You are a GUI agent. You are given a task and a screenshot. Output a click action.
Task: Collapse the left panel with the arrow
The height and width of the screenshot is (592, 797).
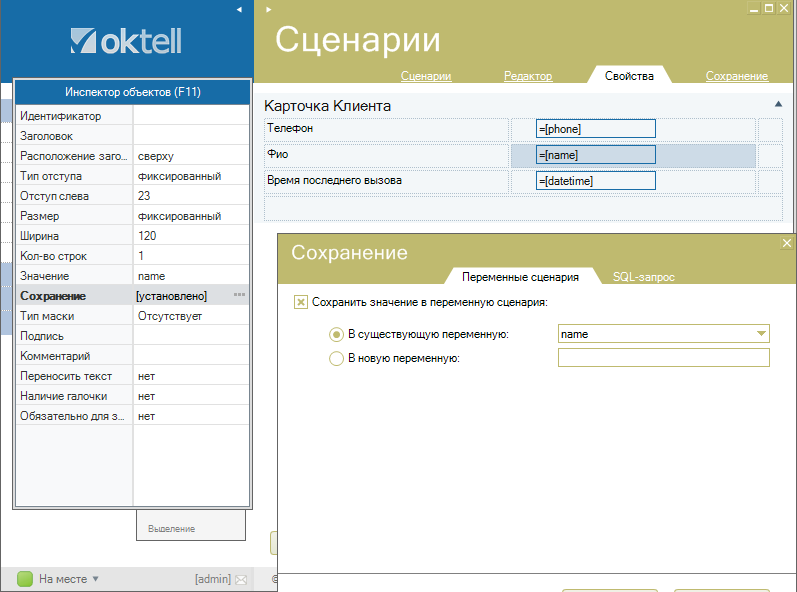point(238,9)
